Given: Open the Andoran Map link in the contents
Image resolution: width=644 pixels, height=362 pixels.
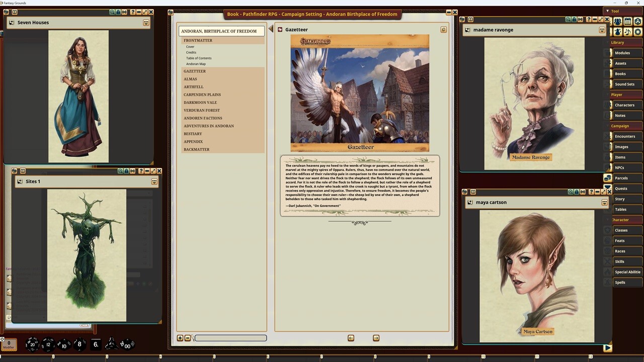Looking at the screenshot, I should [x=196, y=64].
